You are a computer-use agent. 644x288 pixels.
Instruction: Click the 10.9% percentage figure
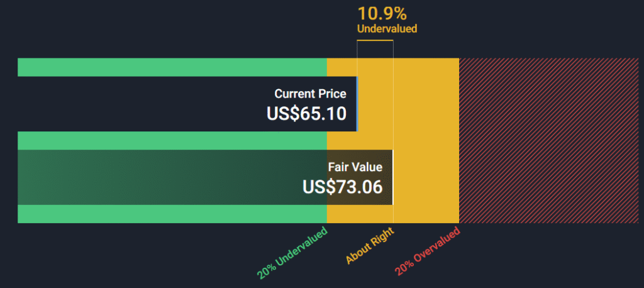coord(382,14)
